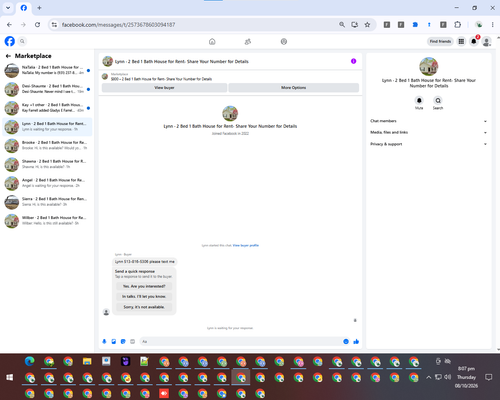Open the Facebook search magnifier
500x400 pixels.
pos(22,41)
